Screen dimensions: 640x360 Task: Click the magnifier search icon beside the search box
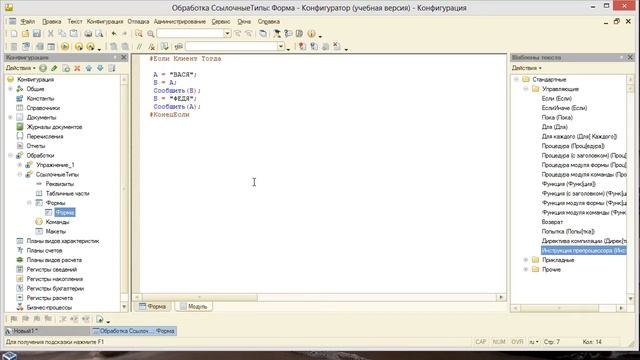(x=151, y=34)
